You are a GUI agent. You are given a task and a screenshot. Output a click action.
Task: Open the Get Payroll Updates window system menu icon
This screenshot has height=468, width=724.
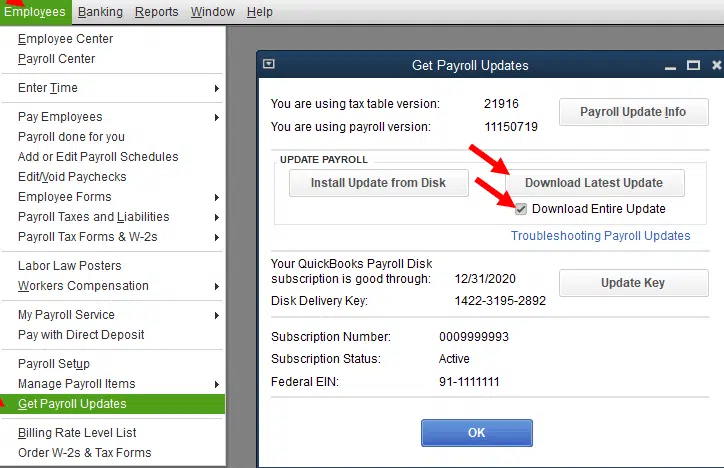[269, 64]
